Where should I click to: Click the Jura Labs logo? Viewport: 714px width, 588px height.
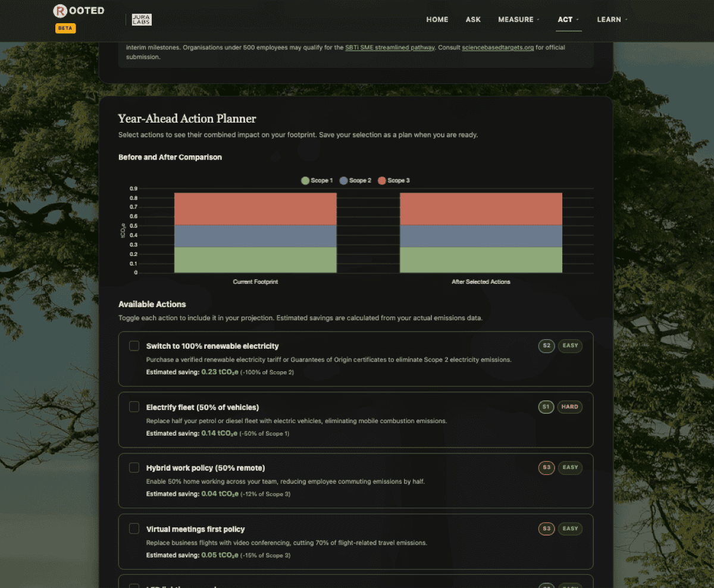click(x=141, y=20)
